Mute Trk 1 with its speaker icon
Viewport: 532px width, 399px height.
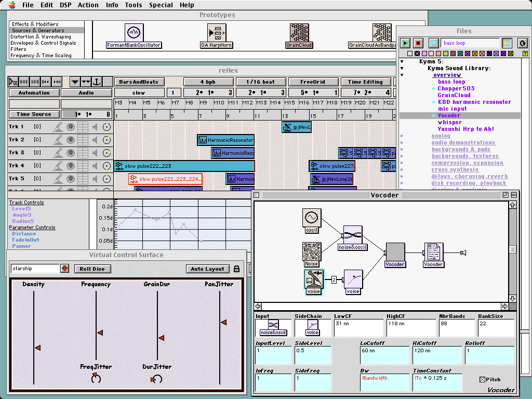point(95,127)
